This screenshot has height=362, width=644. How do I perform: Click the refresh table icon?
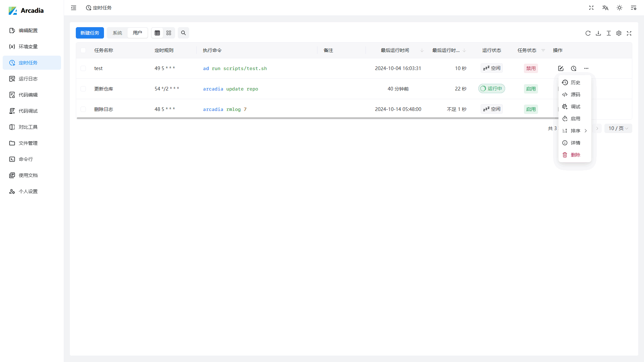(x=588, y=33)
